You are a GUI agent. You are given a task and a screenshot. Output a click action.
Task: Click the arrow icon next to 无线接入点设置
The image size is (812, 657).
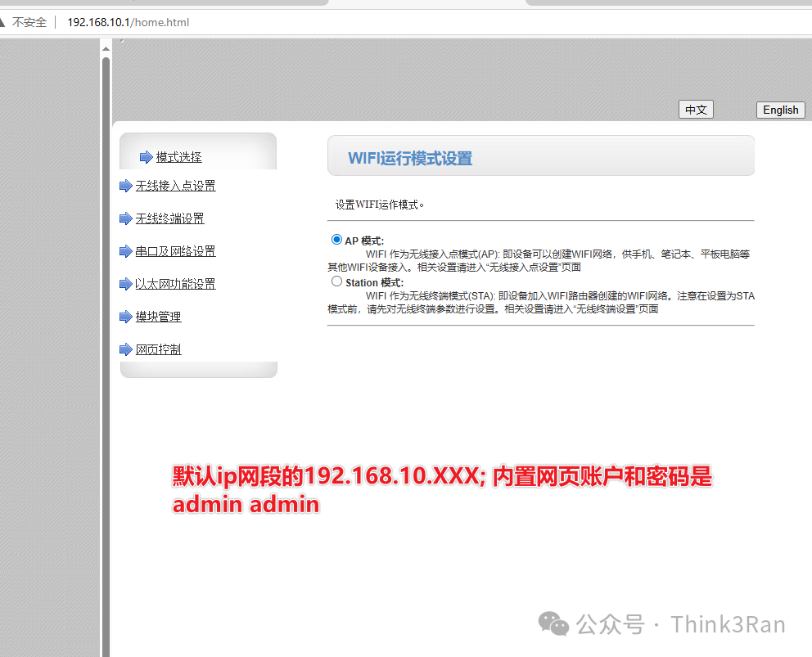click(126, 187)
